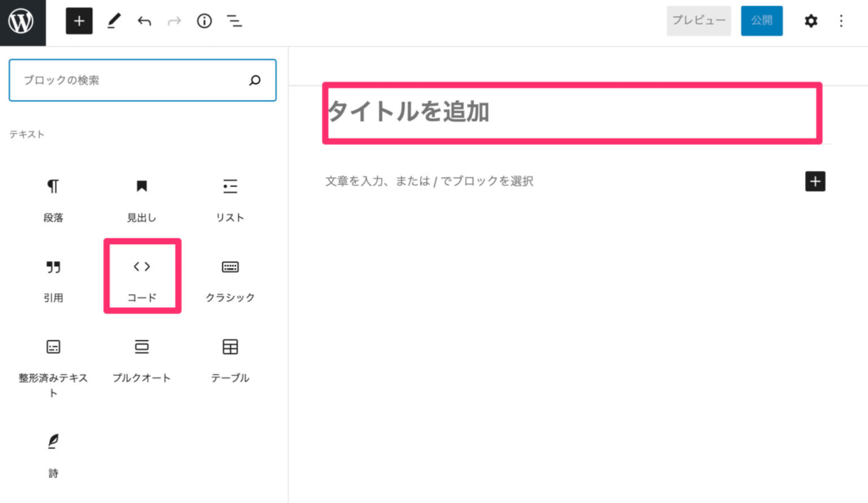Open the three-dot options menu
868x503 pixels.
(x=841, y=21)
